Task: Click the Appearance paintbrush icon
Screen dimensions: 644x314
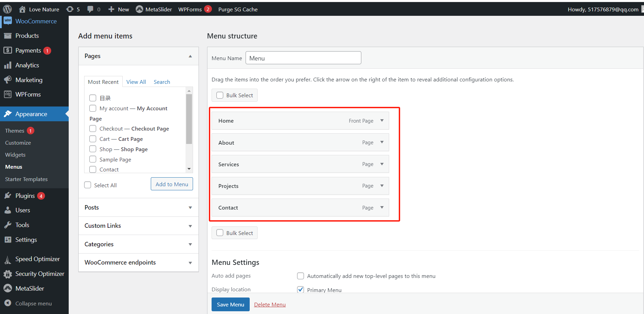Action: pos(8,114)
